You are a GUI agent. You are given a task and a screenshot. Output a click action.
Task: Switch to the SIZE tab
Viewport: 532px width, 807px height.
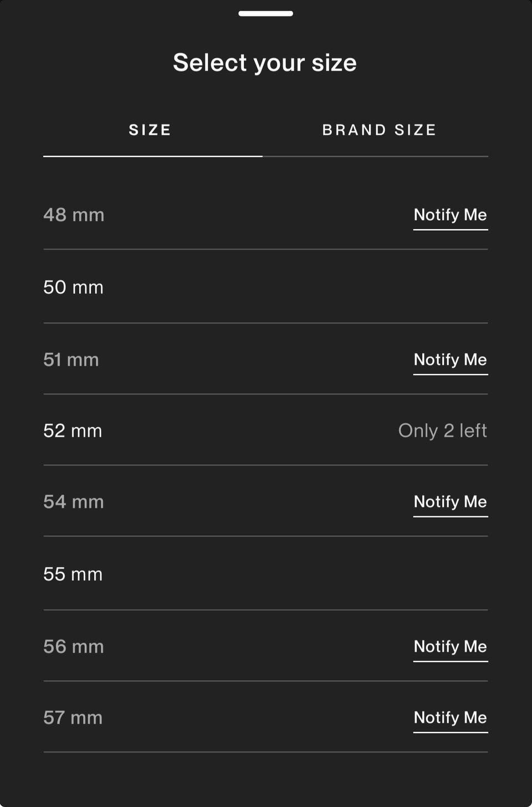(x=150, y=130)
